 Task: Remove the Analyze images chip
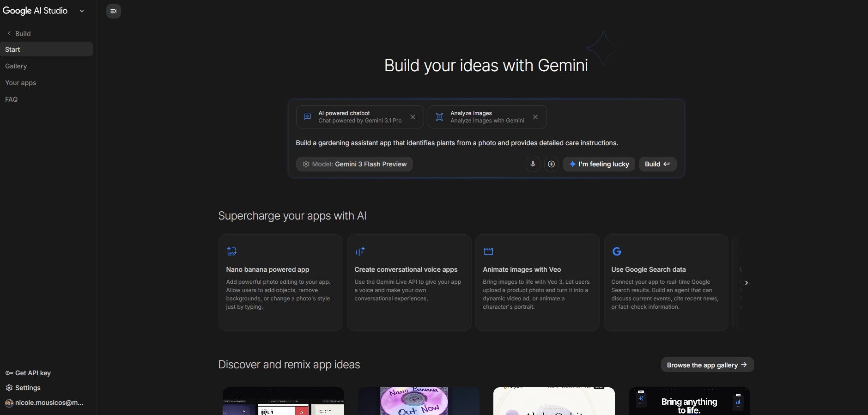pos(535,117)
